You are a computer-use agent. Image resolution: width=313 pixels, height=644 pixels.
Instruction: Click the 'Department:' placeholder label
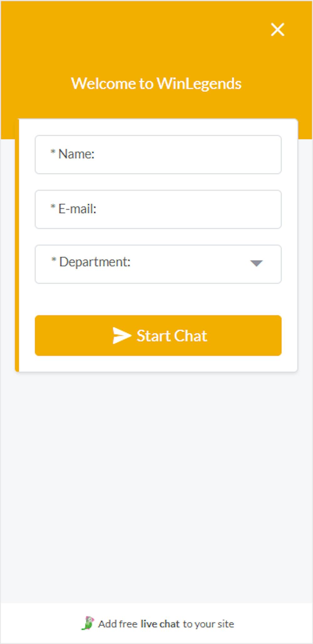(95, 262)
